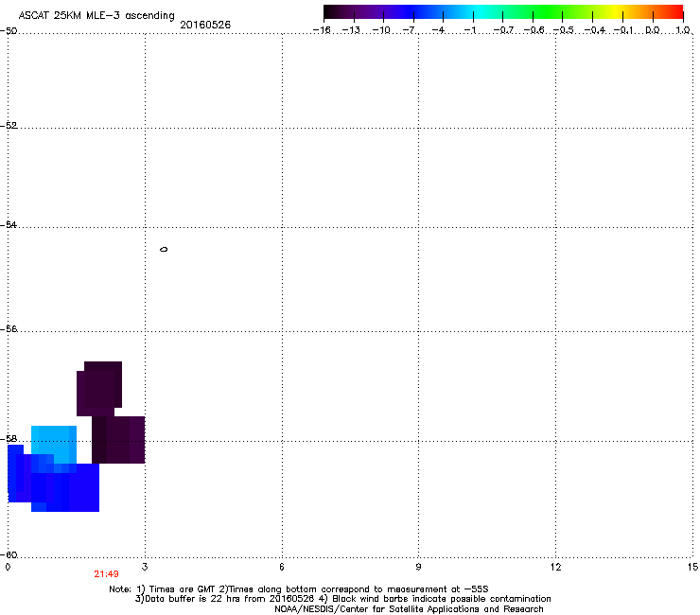Click the color bar label -0.6
Image resolution: width=700 pixels, height=615 pixels.
point(534,30)
